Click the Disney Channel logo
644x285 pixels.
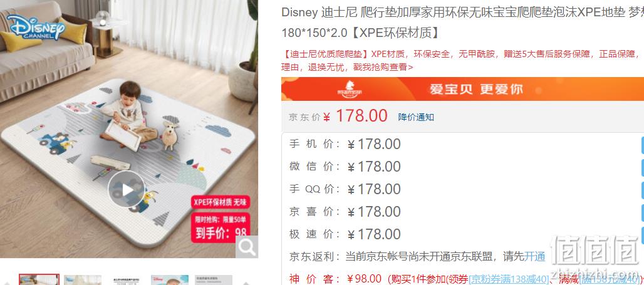[x=35, y=28]
